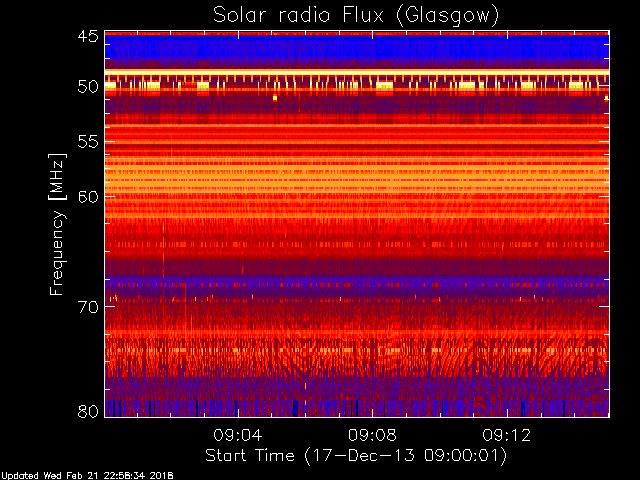This screenshot has width=640, height=480.
Task: Click the 'Start Time (17-Dec-13 09:00:01)' label
Action: (x=356, y=456)
